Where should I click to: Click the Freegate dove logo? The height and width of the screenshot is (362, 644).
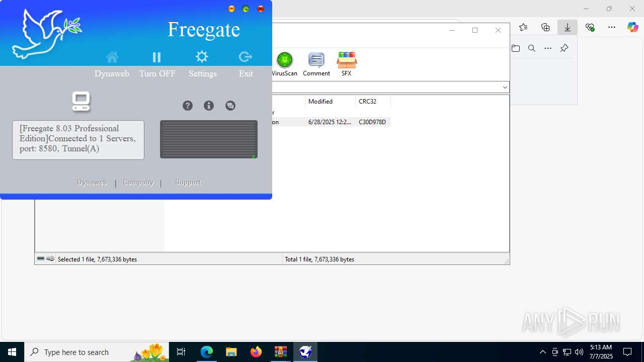point(46,34)
